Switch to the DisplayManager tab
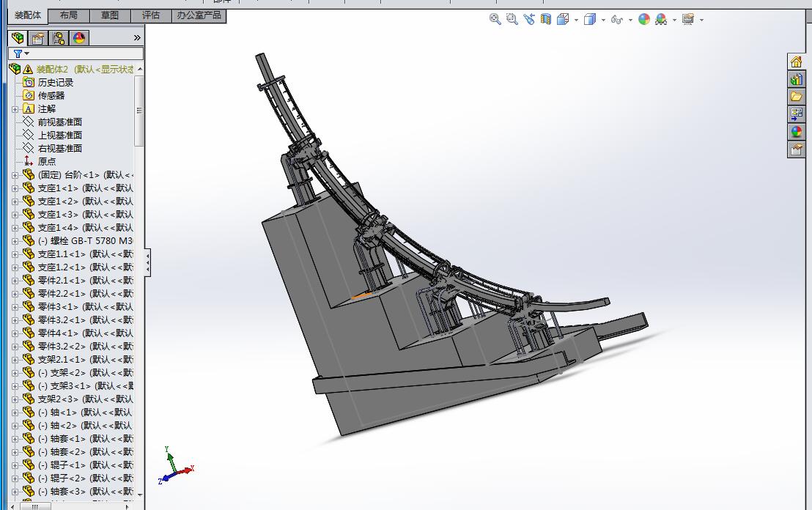The image size is (812, 510). tap(79, 38)
